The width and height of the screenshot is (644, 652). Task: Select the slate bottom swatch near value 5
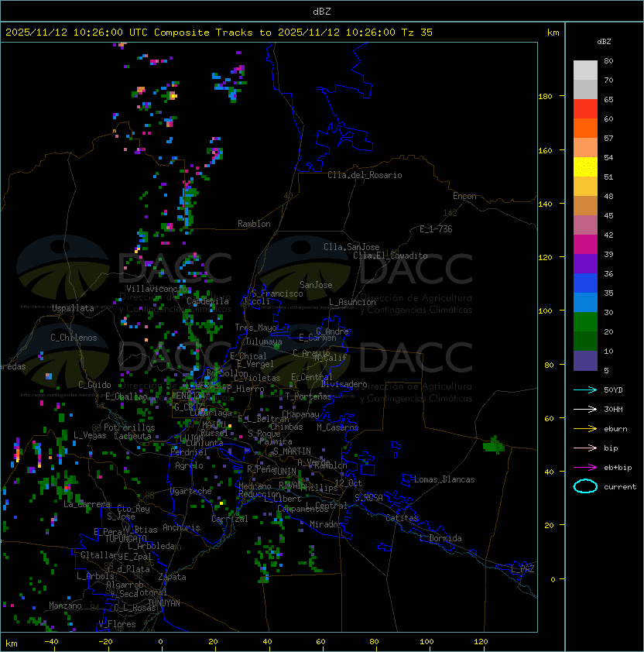[585, 361]
